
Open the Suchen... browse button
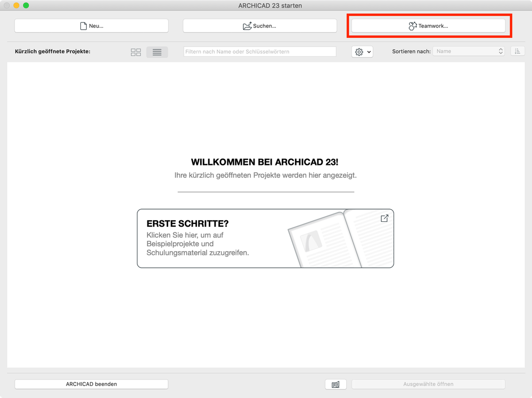tap(260, 26)
